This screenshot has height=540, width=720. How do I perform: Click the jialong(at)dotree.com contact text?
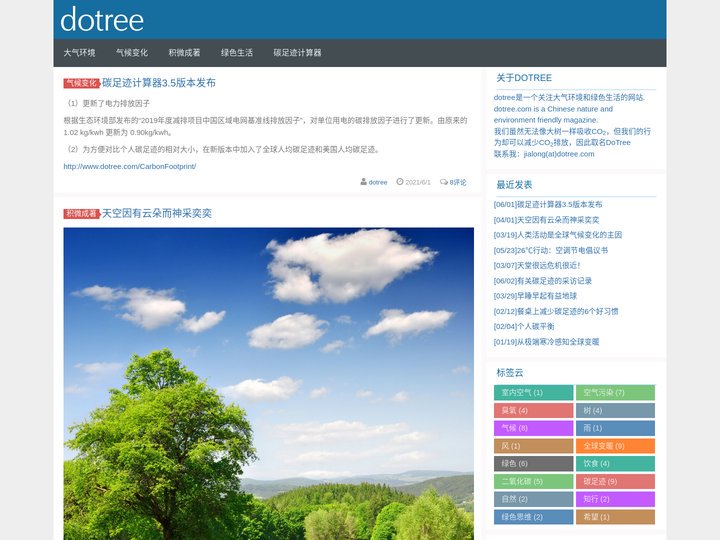click(559, 154)
